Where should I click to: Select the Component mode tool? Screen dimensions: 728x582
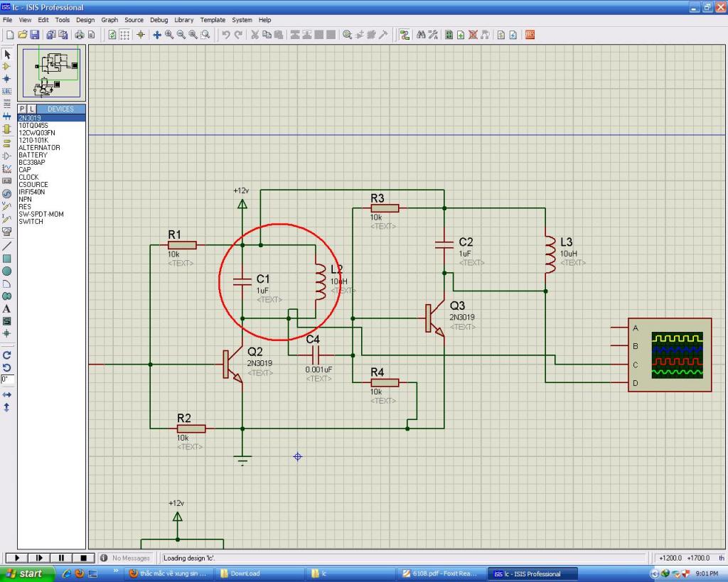pyautogui.click(x=7, y=66)
